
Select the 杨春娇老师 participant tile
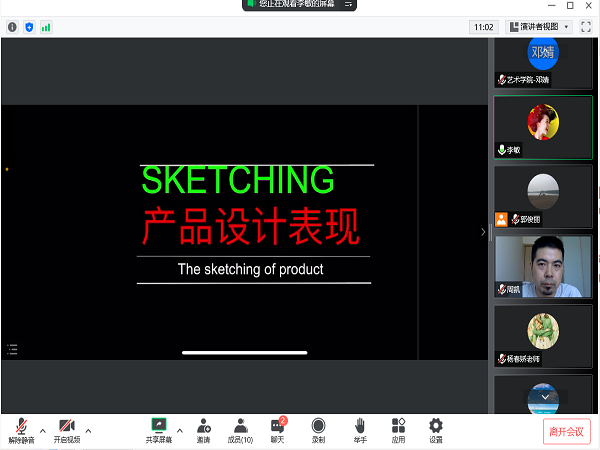point(543,336)
